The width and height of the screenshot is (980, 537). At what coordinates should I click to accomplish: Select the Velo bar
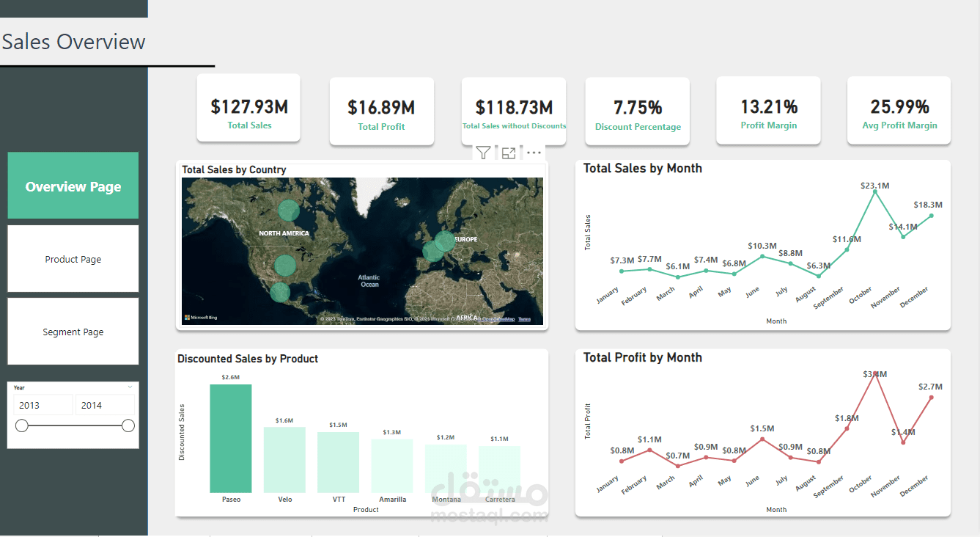pos(284,460)
